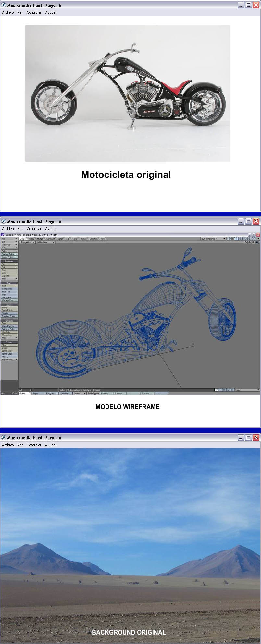Open Modes dropdown in bottom bar
Screen dimensions: 261x644
(80, 393)
